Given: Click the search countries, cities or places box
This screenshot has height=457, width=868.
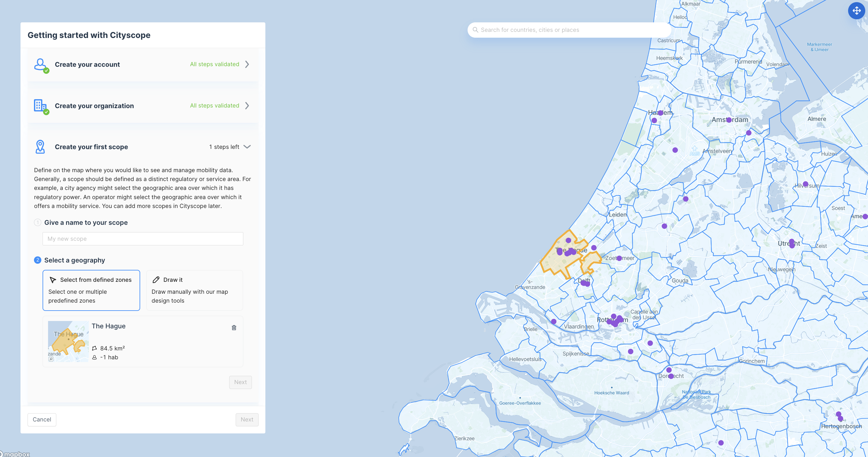Looking at the screenshot, I should pos(570,30).
